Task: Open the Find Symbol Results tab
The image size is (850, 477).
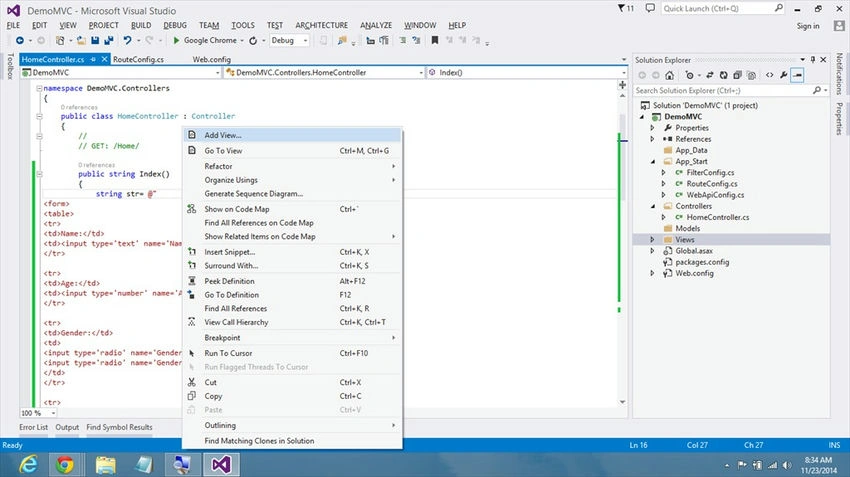Action: [119, 427]
